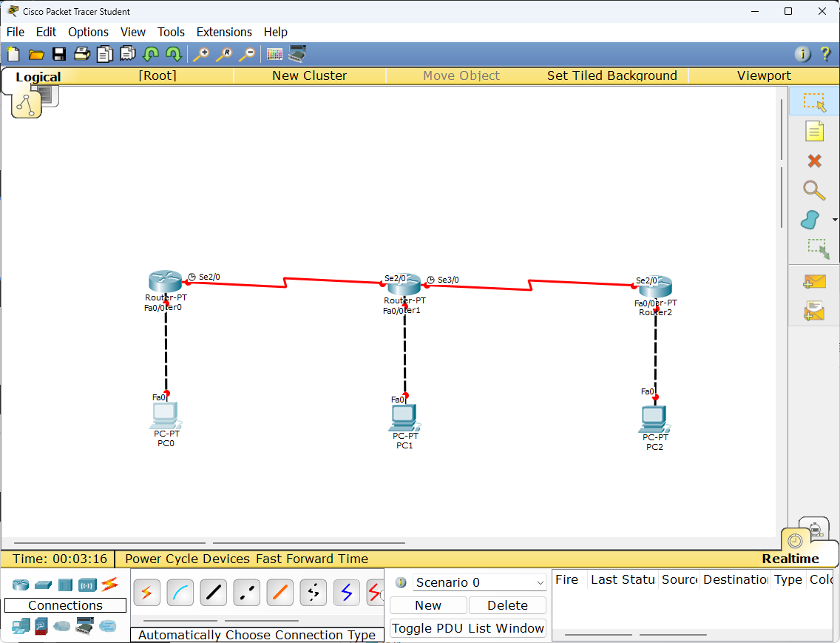Open the View menu
Viewport: 840px width, 643px height.
133,32
